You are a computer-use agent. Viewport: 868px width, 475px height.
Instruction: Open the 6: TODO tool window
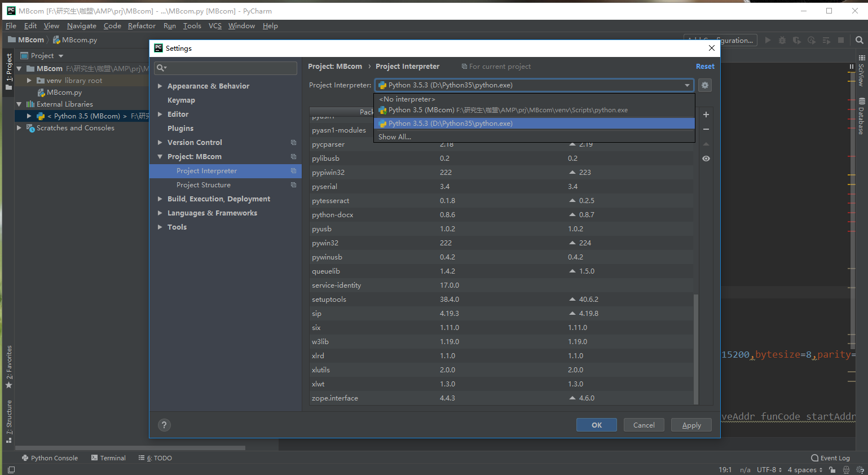(155, 458)
